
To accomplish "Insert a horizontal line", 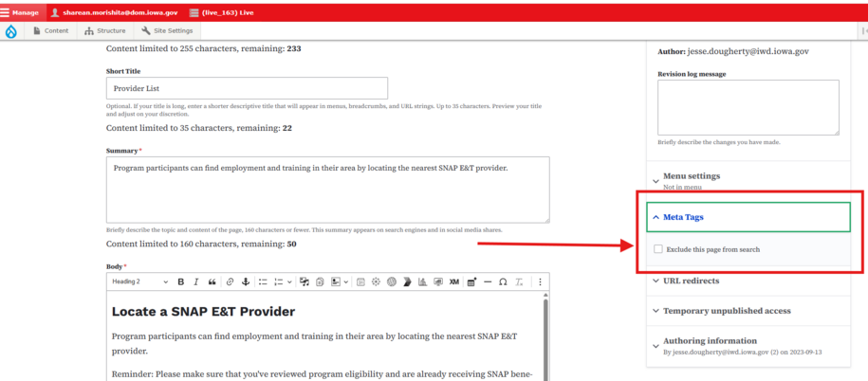I will (488, 281).
